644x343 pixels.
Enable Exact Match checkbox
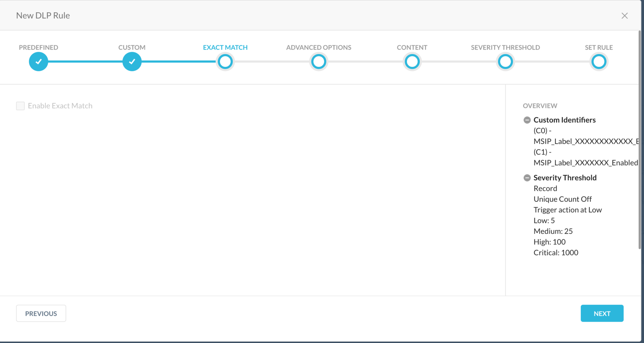tap(20, 106)
